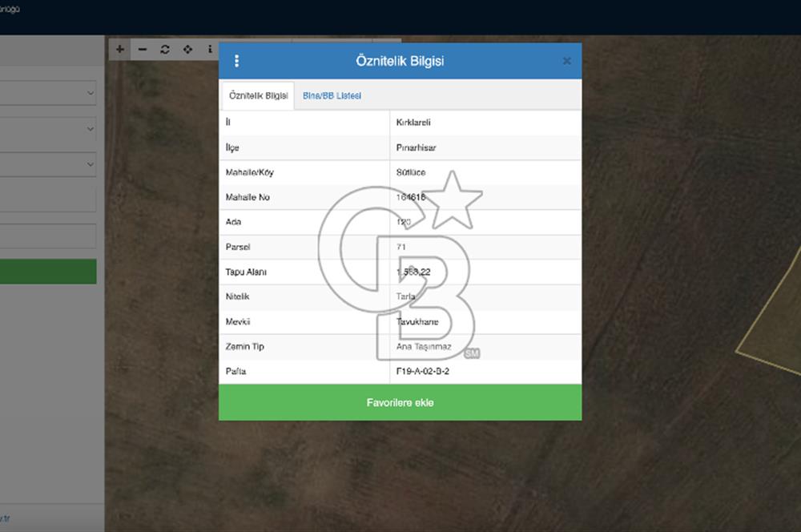This screenshot has height=532, width=801.
Task: Click the second text field above green button
Action: click(x=48, y=236)
